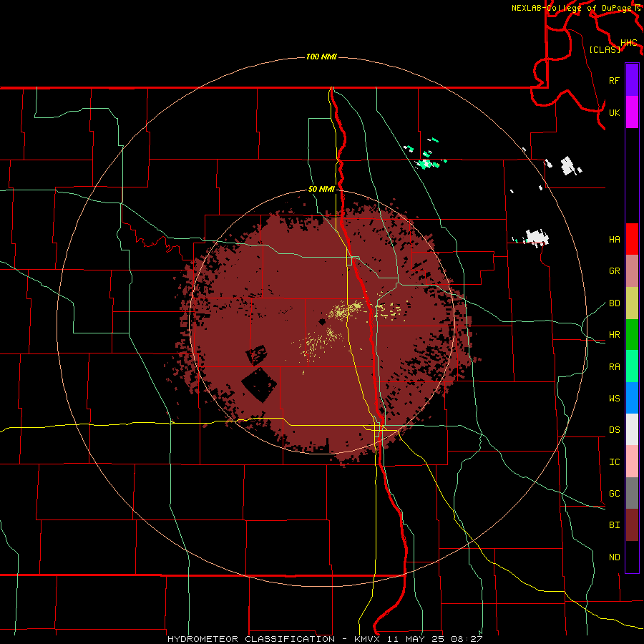Click the "IC" legend label

pos(614,462)
